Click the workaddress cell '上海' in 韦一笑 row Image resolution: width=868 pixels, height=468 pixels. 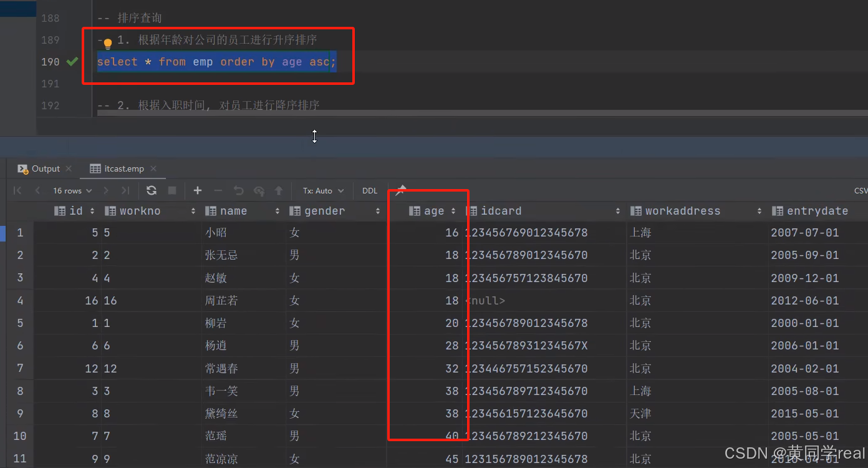click(640, 391)
